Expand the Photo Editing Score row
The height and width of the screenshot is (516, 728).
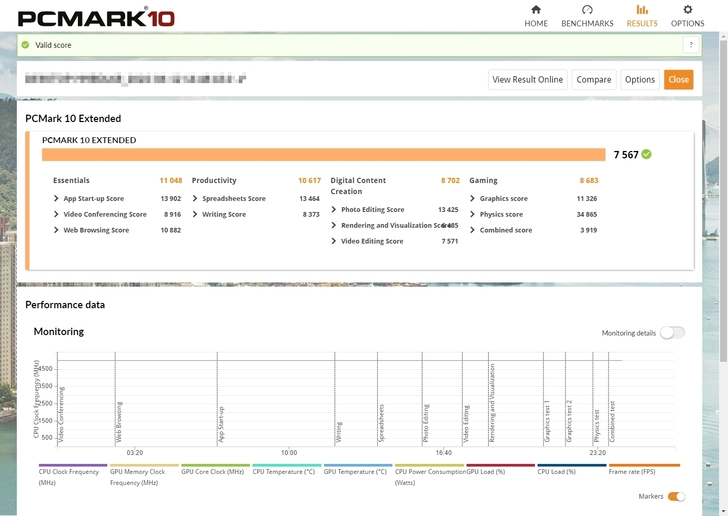point(334,210)
